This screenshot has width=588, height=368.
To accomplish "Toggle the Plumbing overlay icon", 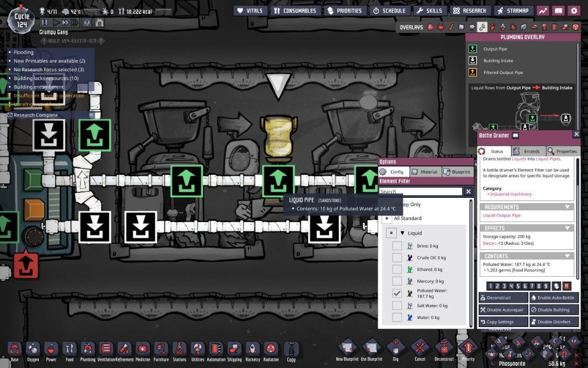I will pos(482,27).
